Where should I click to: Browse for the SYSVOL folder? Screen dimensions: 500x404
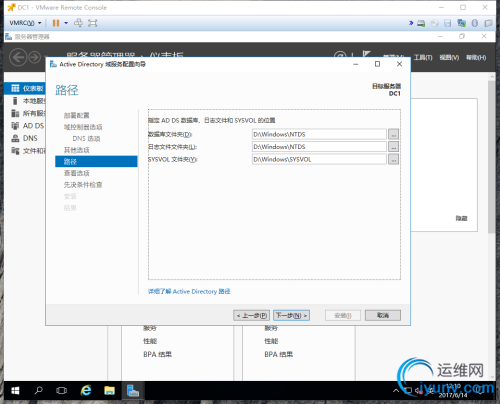point(394,159)
